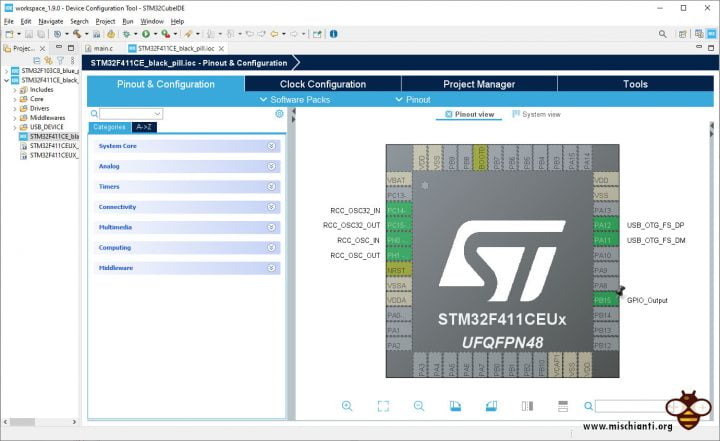This screenshot has width=720, height=441.
Task: Open the Pinout dropdown menu
Action: coord(413,100)
